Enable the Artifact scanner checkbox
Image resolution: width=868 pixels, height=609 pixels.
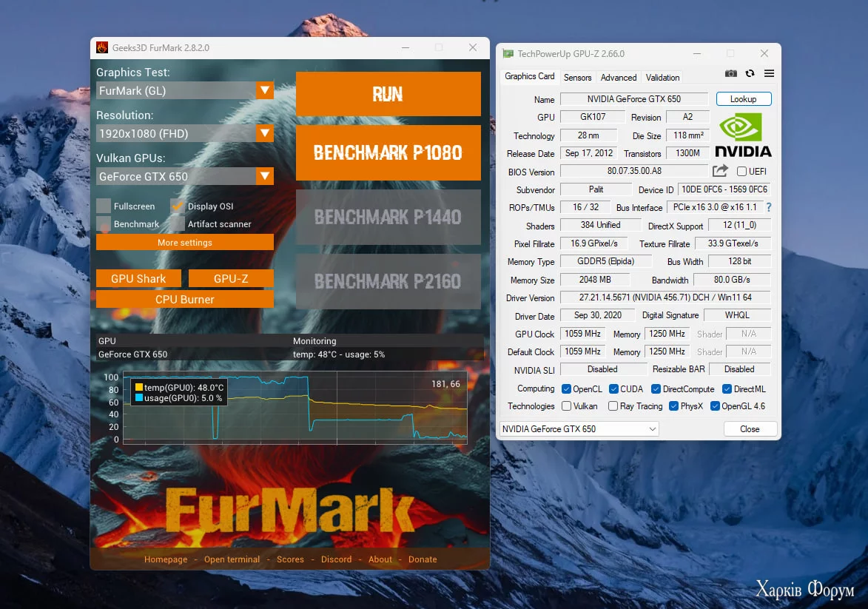coord(177,223)
